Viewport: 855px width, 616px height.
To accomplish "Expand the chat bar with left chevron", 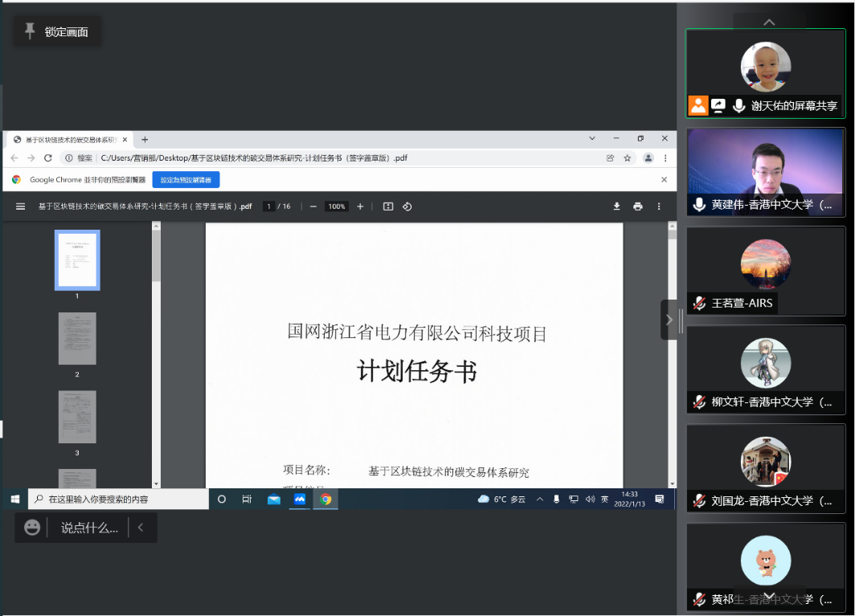I will pos(141,527).
